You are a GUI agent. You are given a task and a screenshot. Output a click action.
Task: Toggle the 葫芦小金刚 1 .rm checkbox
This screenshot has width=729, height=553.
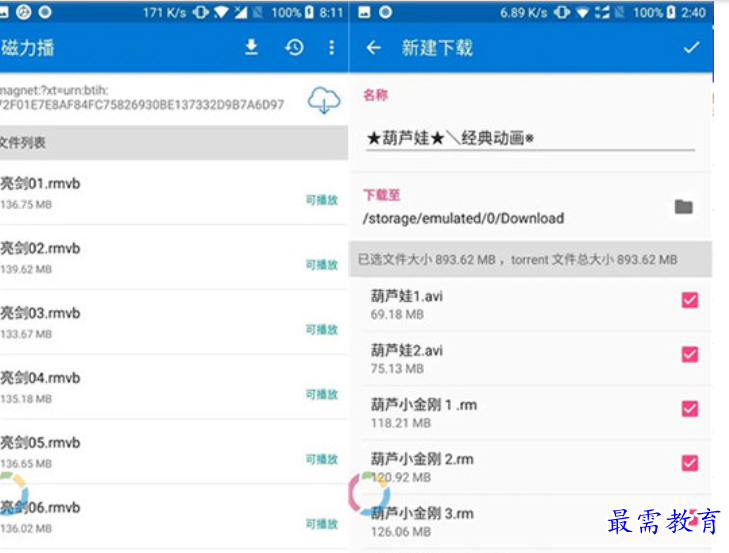pos(690,409)
